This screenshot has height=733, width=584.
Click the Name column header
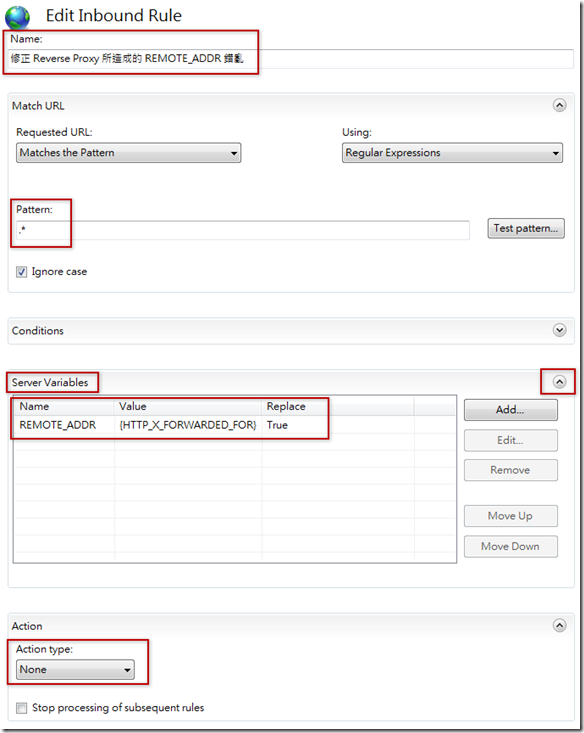click(64, 407)
